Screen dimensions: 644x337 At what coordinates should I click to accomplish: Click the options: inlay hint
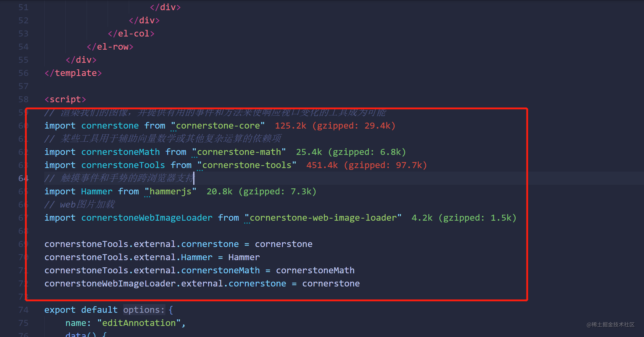tap(144, 310)
